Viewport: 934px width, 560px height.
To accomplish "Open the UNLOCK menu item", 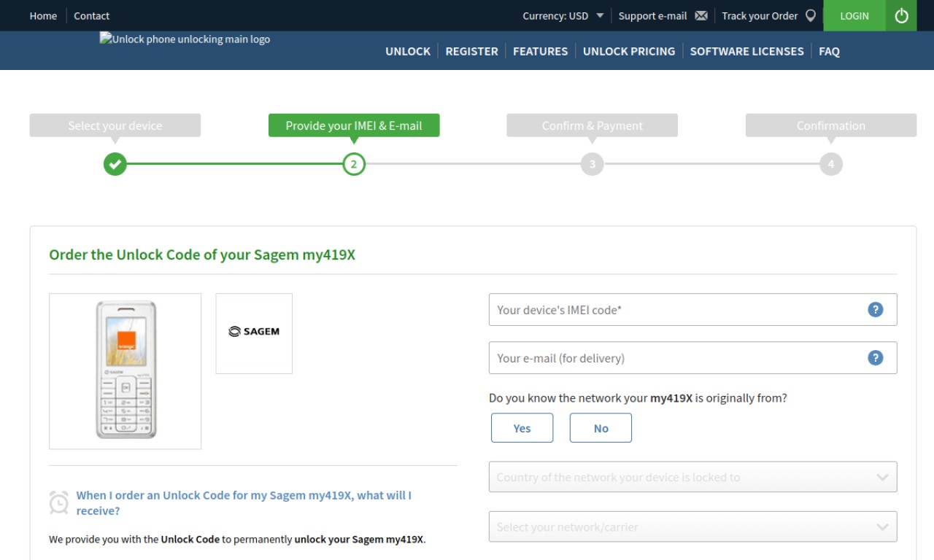I will [x=408, y=51].
